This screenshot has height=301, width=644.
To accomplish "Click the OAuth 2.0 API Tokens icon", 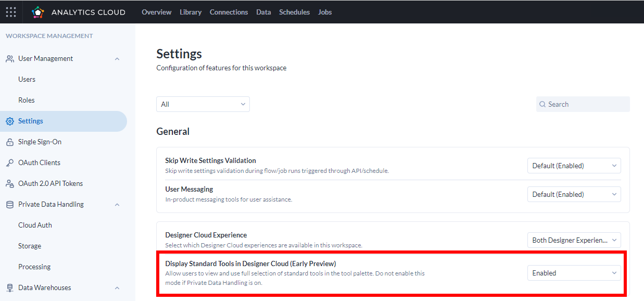I will click(x=10, y=184).
